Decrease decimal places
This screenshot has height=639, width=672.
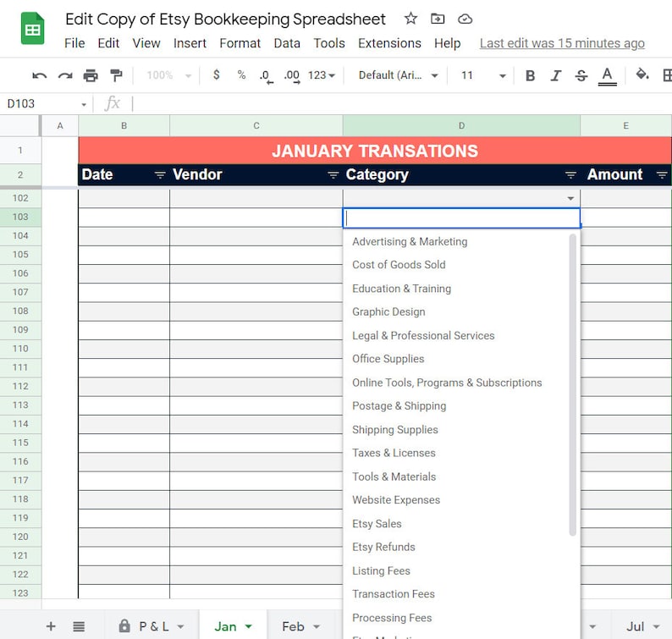(266, 76)
